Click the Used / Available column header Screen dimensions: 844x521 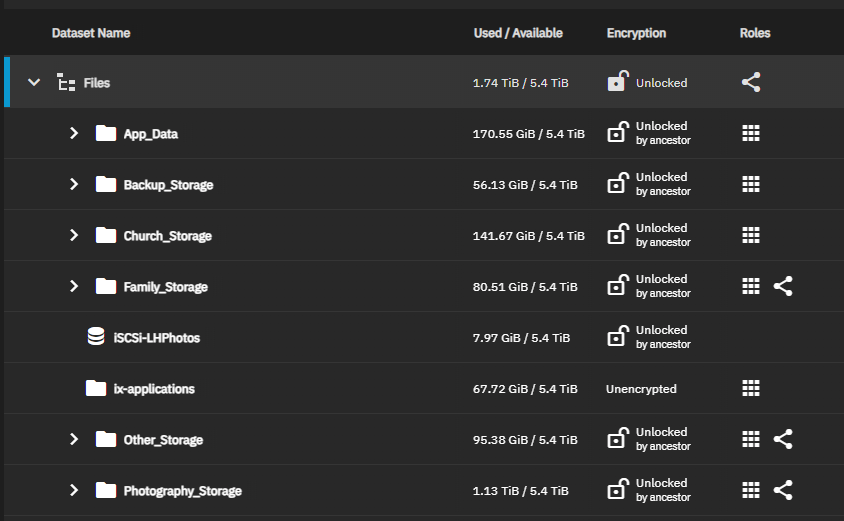pos(518,33)
